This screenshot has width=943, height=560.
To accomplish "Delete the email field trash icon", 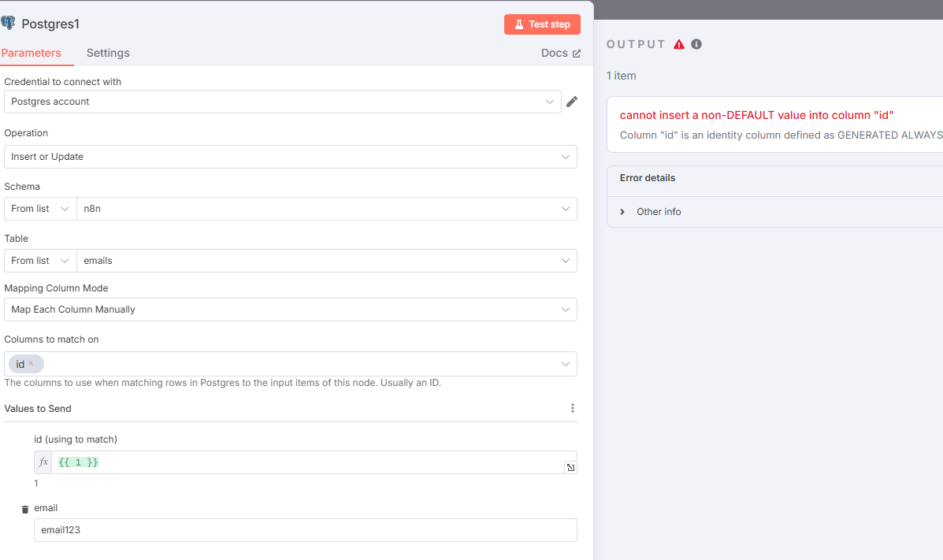I will coord(25,510).
